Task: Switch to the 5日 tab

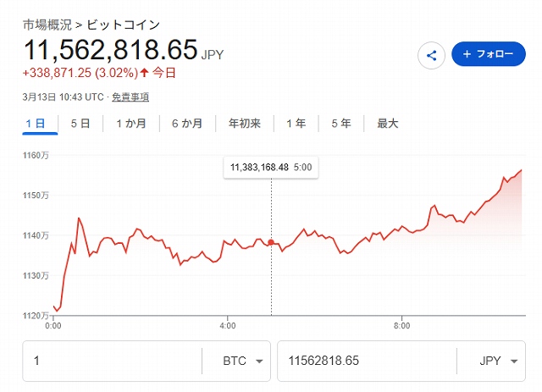Action: [x=80, y=124]
